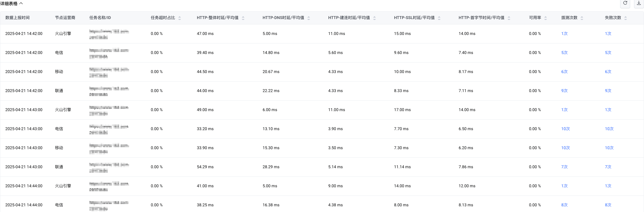This screenshot has height=212, width=644.
Task: Click the sort arrows next to 拨测次数
Action: (x=582, y=18)
